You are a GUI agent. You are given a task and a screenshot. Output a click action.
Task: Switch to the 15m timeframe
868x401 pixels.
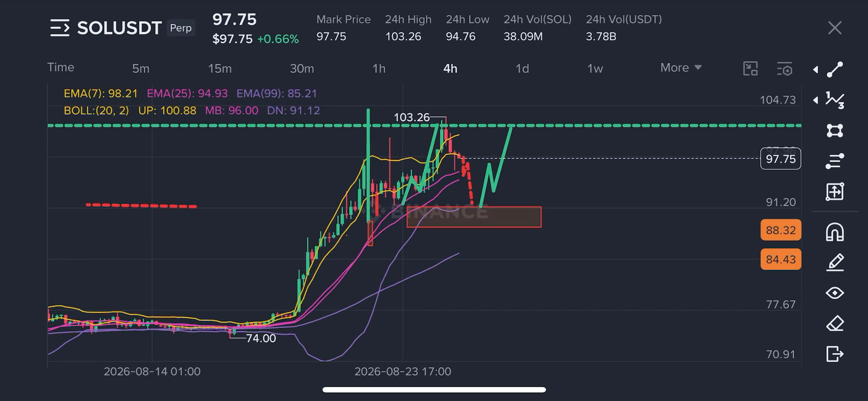[x=220, y=68]
